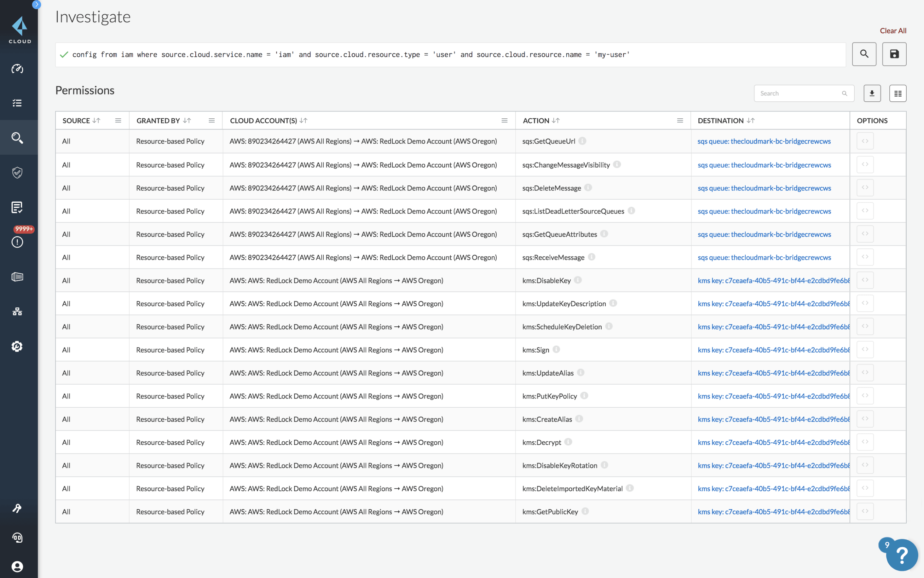
Task: Click info icon next to kms:DisableKey
Action: pyautogui.click(x=578, y=280)
